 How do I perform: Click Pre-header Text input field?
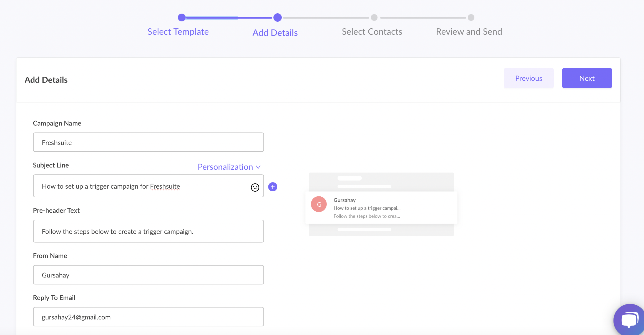point(148,231)
